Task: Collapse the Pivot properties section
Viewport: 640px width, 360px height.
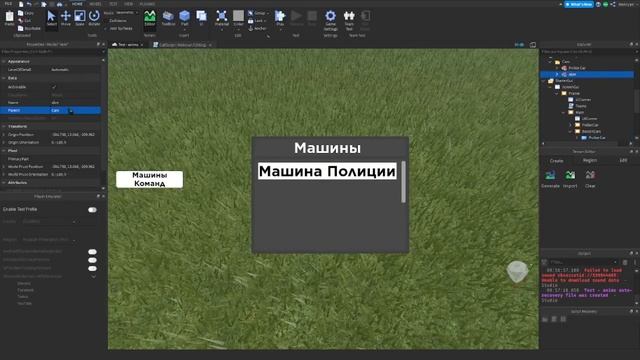Action: coord(4,151)
